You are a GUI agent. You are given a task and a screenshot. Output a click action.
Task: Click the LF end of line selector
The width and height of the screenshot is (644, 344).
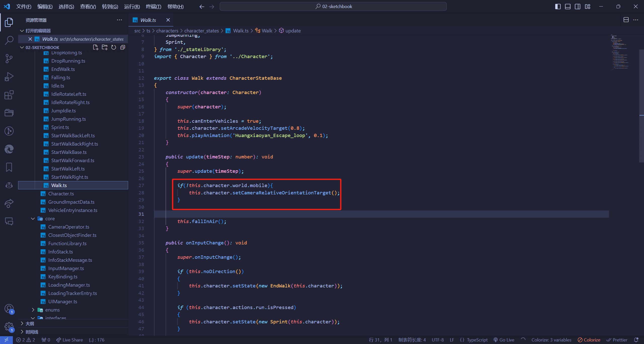[x=452, y=340]
